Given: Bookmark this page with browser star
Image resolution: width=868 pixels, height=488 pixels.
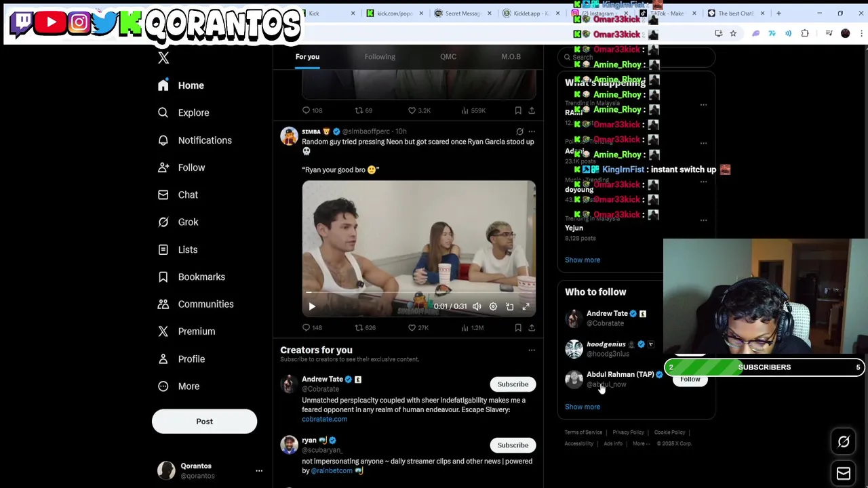Looking at the screenshot, I should pyautogui.click(x=733, y=33).
